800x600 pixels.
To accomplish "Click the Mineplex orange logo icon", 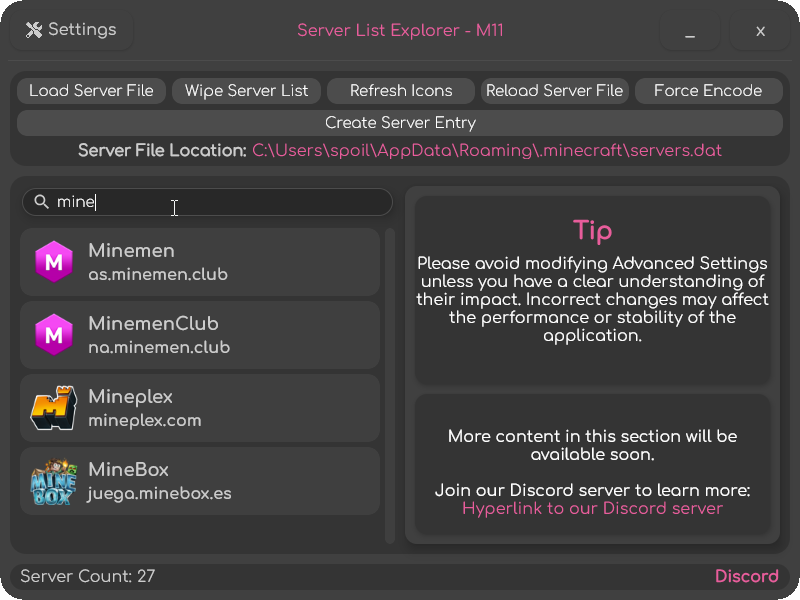I will (x=54, y=408).
